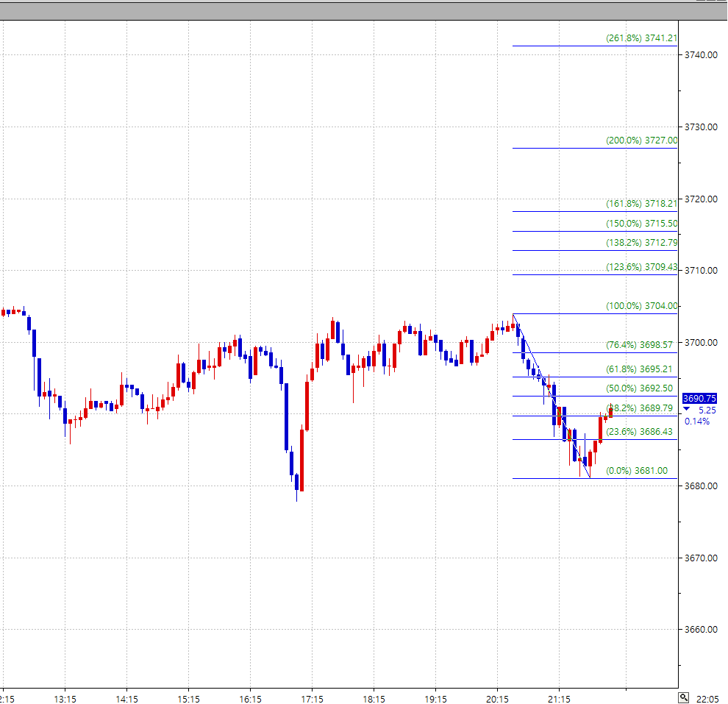
Task: Select the 76.4% retracement label 3698.57
Action: tap(639, 344)
